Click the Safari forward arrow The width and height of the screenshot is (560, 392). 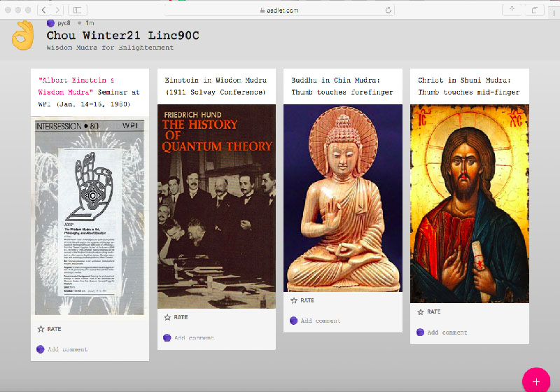click(x=57, y=10)
